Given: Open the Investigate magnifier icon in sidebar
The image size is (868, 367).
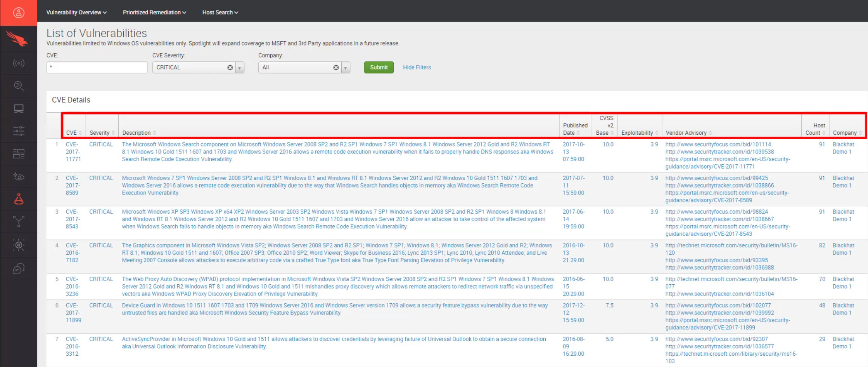Looking at the screenshot, I should point(19,85).
